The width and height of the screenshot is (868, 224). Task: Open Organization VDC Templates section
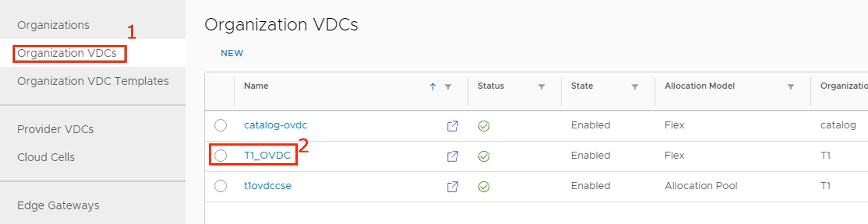click(93, 81)
